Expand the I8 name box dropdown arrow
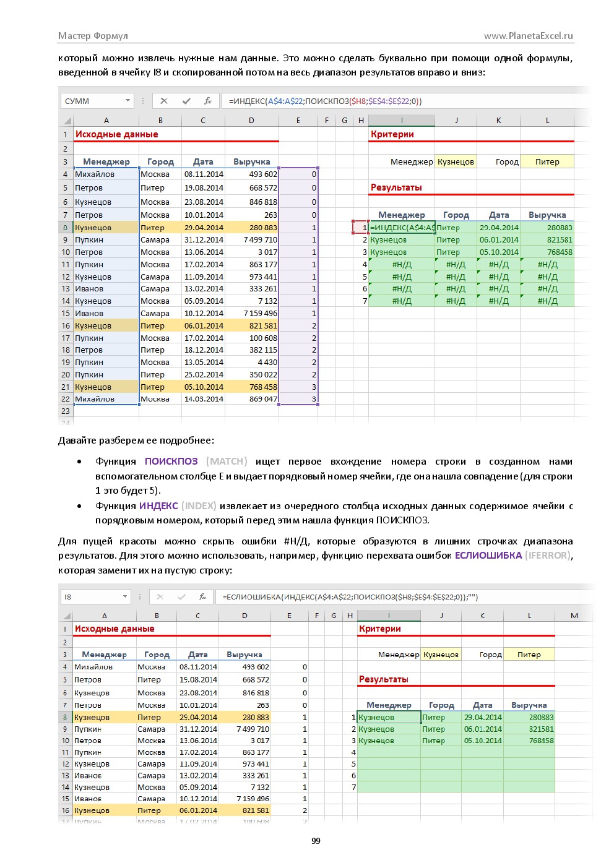This screenshot has height=868, width=614. 125,596
